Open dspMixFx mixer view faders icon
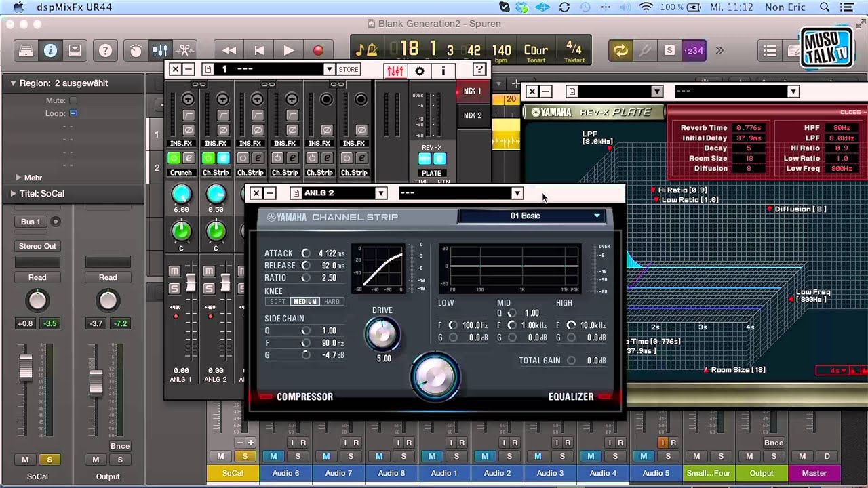The image size is (868, 488). [x=395, y=70]
